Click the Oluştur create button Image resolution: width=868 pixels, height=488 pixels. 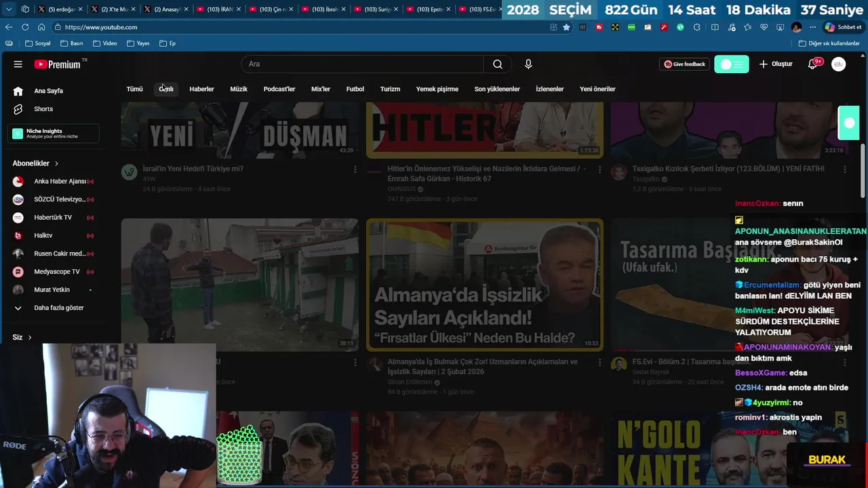[x=775, y=64]
